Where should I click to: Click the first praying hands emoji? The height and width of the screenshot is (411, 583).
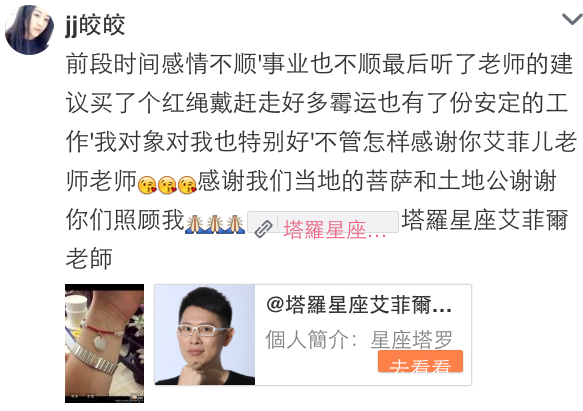[x=195, y=224]
